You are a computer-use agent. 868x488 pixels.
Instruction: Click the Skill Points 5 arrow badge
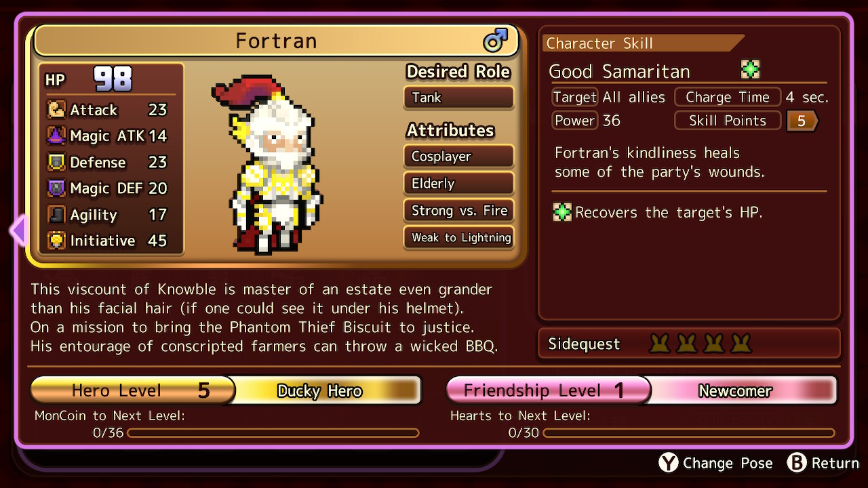[802, 121]
